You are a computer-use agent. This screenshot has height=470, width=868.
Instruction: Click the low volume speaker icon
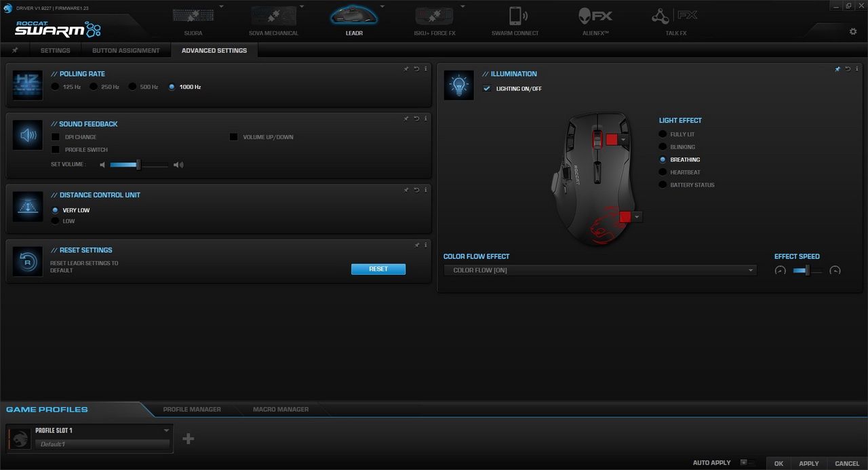point(103,165)
